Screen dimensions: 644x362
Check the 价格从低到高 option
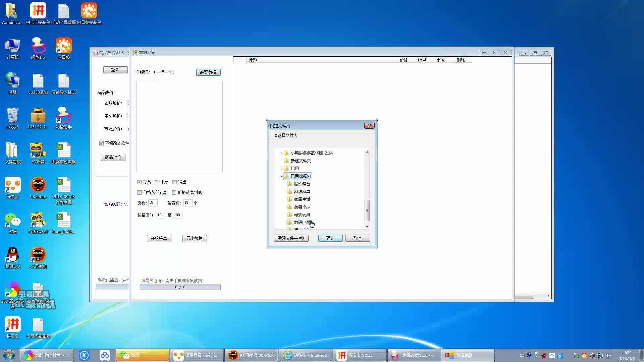point(139,192)
